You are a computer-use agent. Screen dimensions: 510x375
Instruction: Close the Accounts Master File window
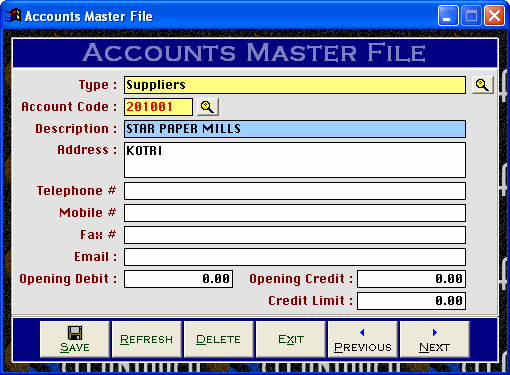click(494, 15)
